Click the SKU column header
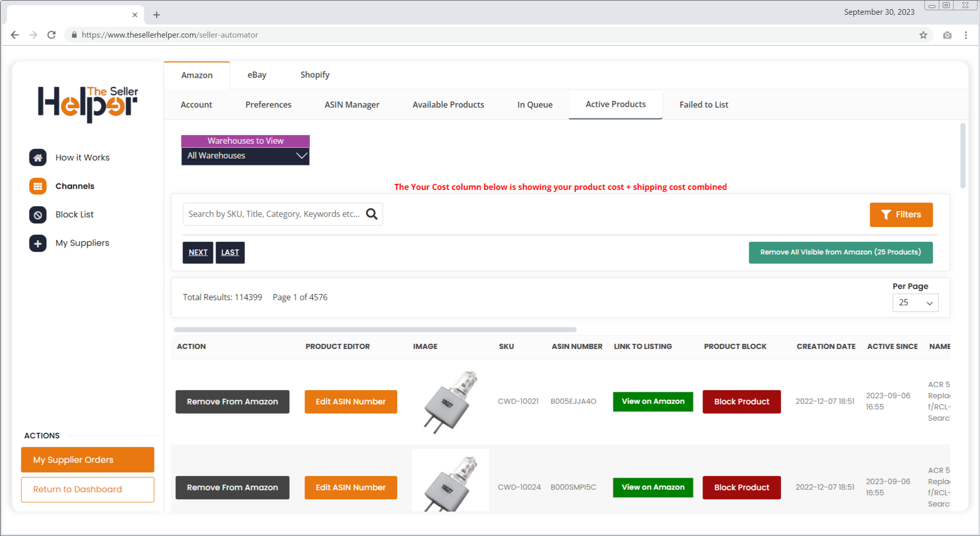This screenshot has height=536, width=980. [x=506, y=346]
